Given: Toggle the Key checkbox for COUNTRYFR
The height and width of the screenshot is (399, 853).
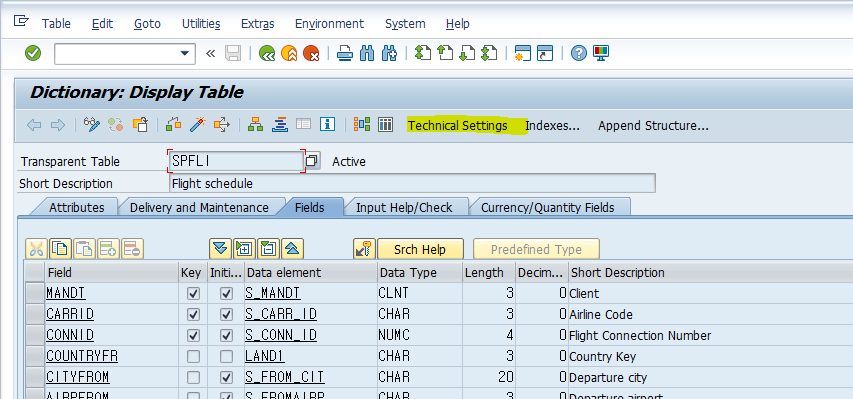Looking at the screenshot, I should 193,357.
